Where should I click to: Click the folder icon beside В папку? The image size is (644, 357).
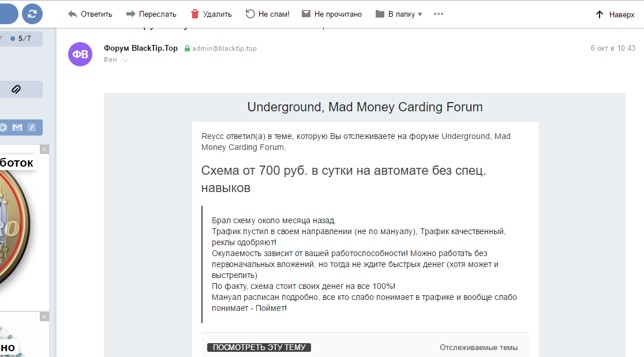point(380,14)
